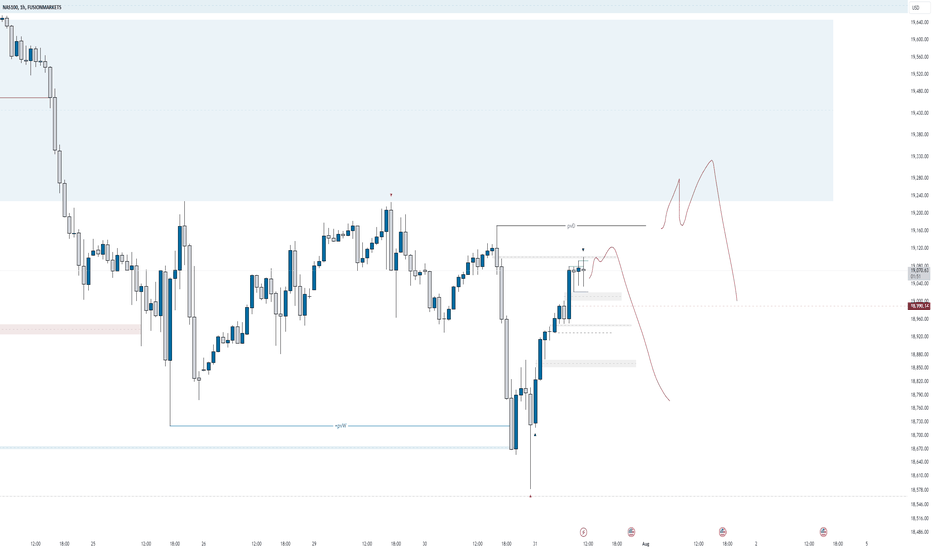
Task: Click the red 18,990 price label on axis
Action: tap(919, 306)
